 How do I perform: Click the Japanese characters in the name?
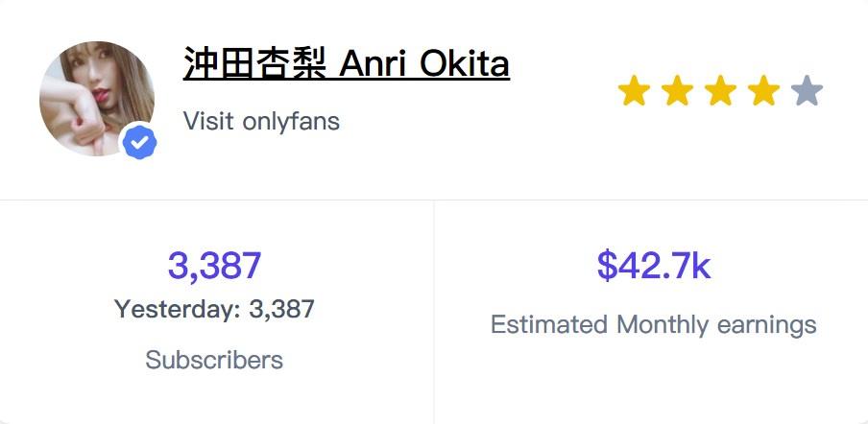pyautogui.click(x=256, y=63)
